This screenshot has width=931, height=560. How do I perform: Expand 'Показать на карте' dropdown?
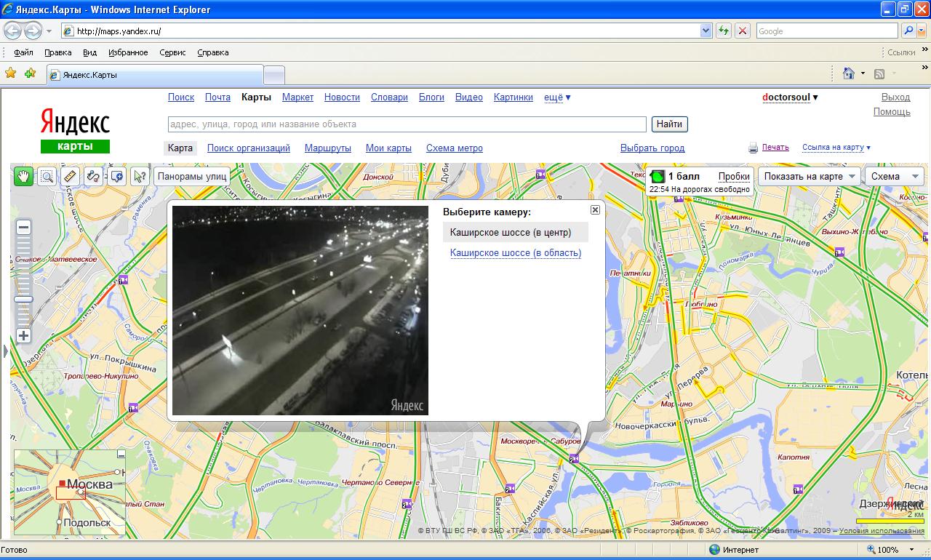click(810, 176)
